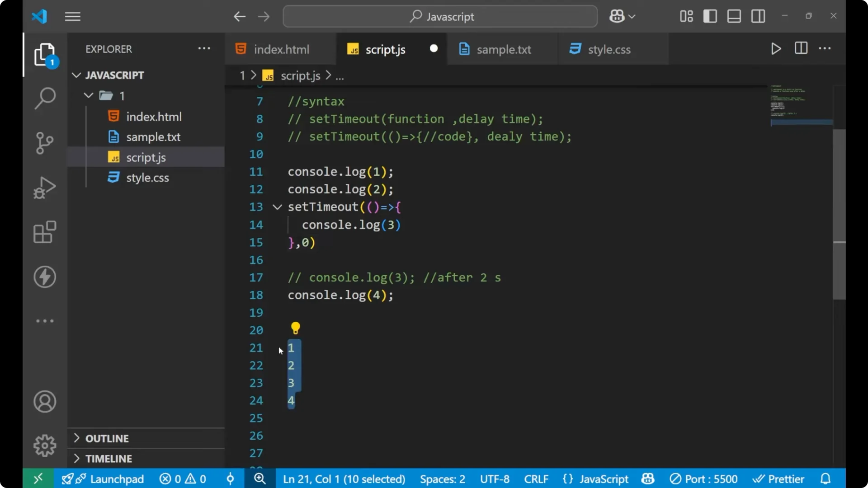Open the Manage settings gear icon
The width and height of the screenshot is (868, 488).
point(44,445)
